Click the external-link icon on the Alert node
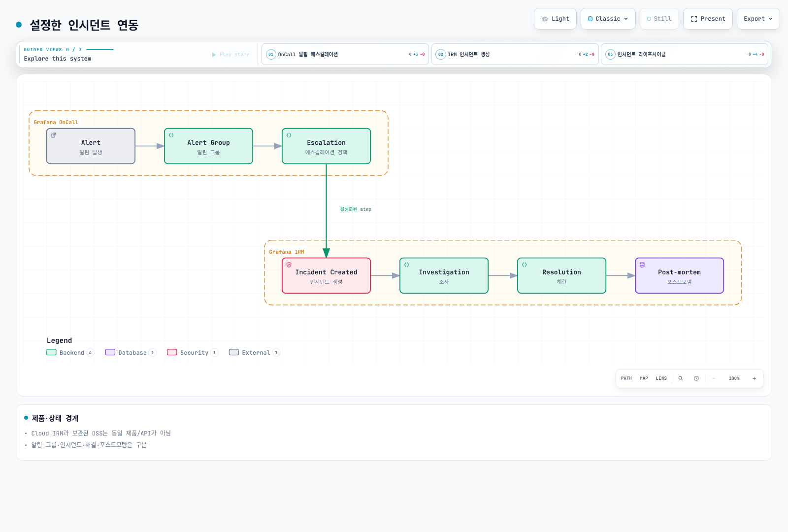 pyautogui.click(x=54, y=135)
